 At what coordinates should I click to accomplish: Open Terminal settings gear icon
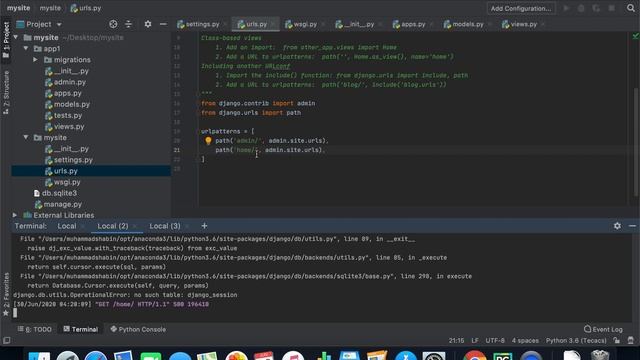tap(617, 226)
